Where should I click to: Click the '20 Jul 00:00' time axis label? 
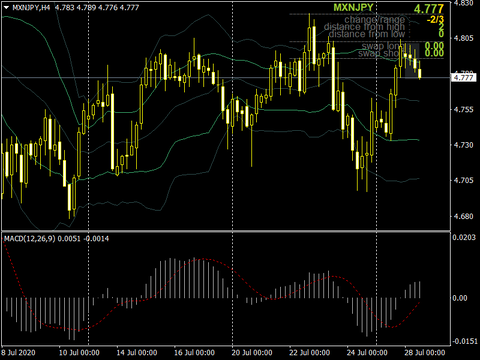coord(252,353)
